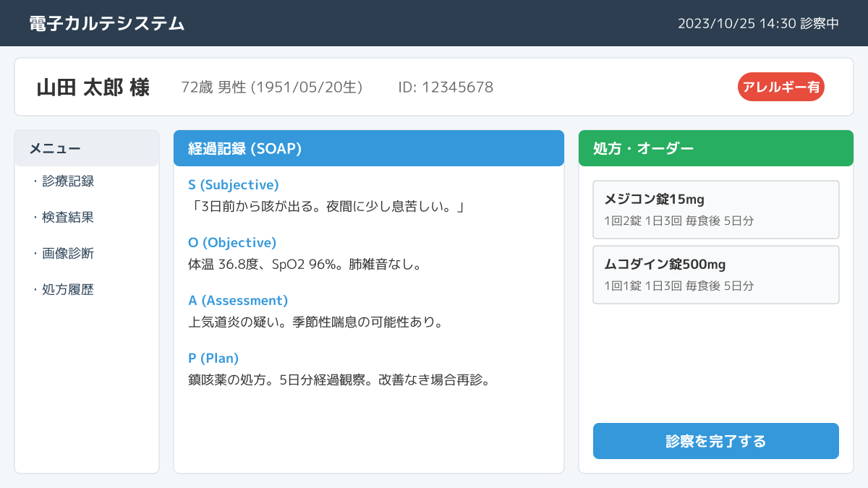Click the P (Plan) heading
Viewport: 868px width, 488px height.
tap(213, 358)
